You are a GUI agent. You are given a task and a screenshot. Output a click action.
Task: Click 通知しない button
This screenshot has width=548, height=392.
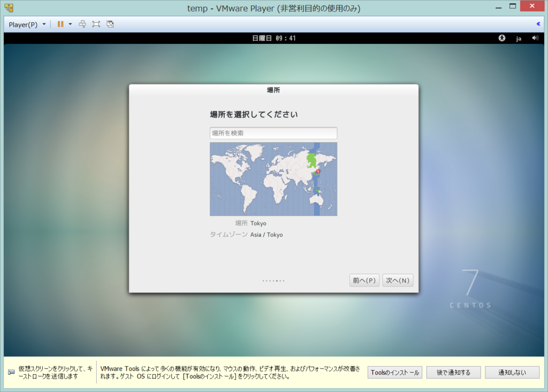tap(512, 372)
